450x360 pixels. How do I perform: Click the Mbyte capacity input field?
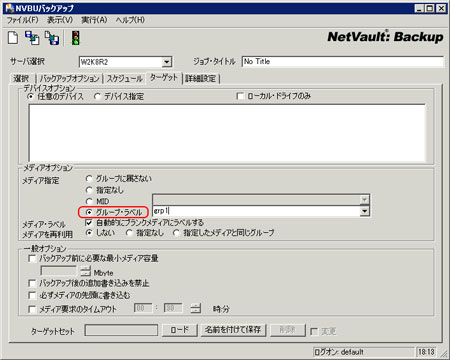click(x=59, y=271)
